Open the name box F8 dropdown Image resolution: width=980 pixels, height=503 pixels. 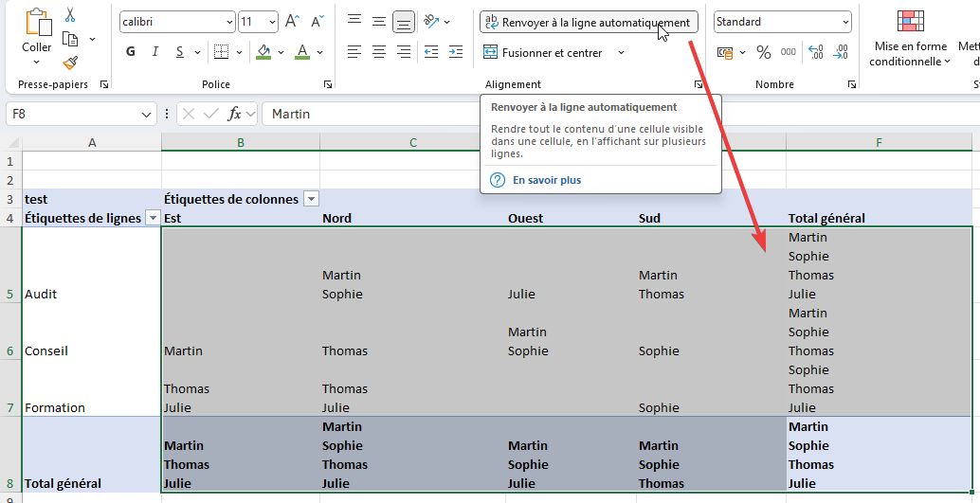pos(146,115)
